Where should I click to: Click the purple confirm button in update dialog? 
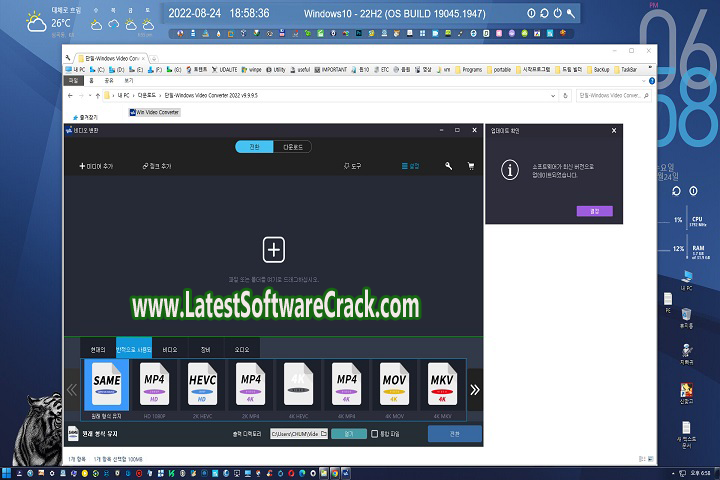pyautogui.click(x=595, y=211)
